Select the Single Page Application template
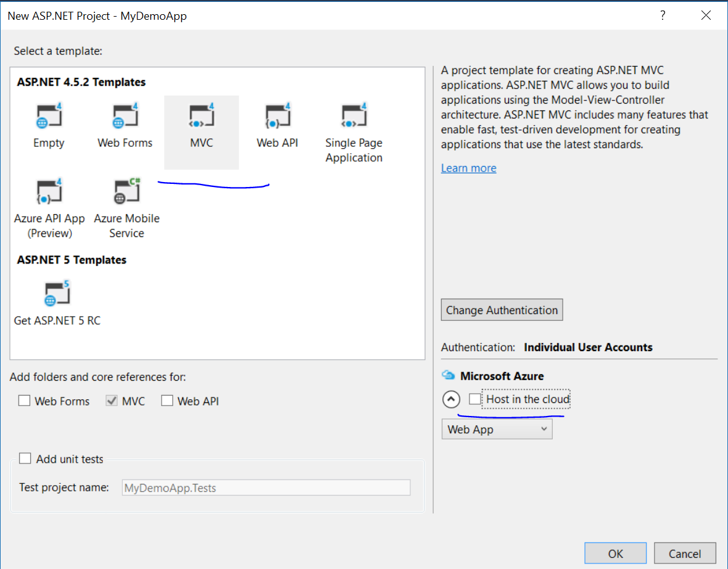Viewport: 728px width, 569px height. tap(354, 132)
